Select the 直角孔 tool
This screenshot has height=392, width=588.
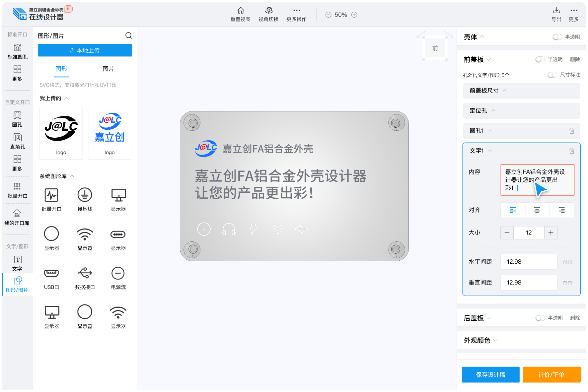[x=17, y=142]
